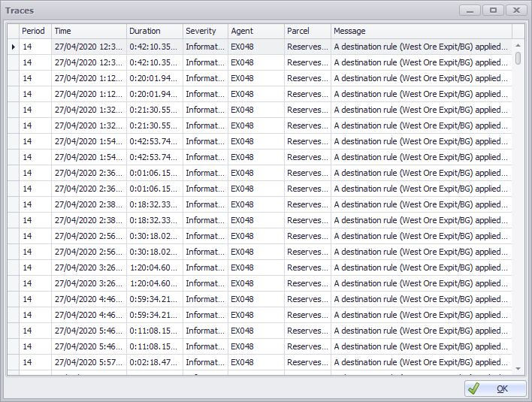Click the Duration column header
This screenshot has height=402, width=532.
(x=154, y=32)
